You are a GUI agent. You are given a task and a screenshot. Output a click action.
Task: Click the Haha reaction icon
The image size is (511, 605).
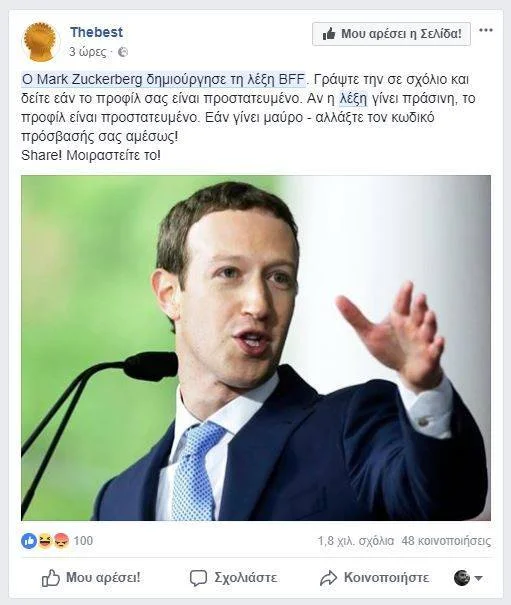[x=45, y=541]
